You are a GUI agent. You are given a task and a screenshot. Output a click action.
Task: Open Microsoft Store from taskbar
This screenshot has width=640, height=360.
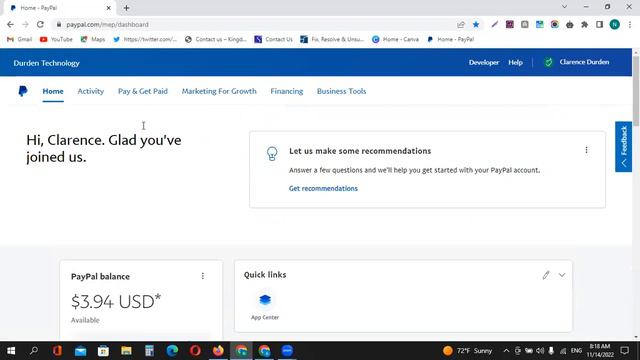coord(103,351)
